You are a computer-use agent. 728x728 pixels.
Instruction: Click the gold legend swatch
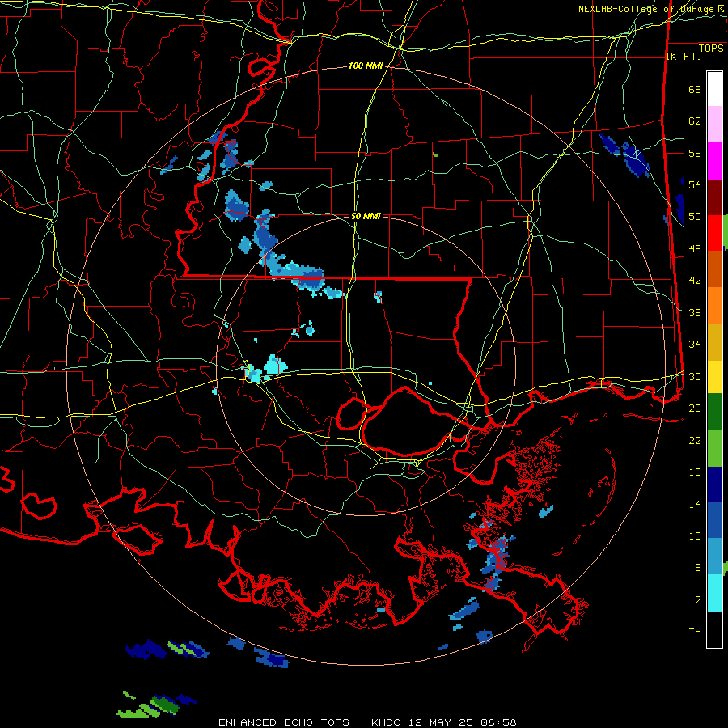pos(714,342)
